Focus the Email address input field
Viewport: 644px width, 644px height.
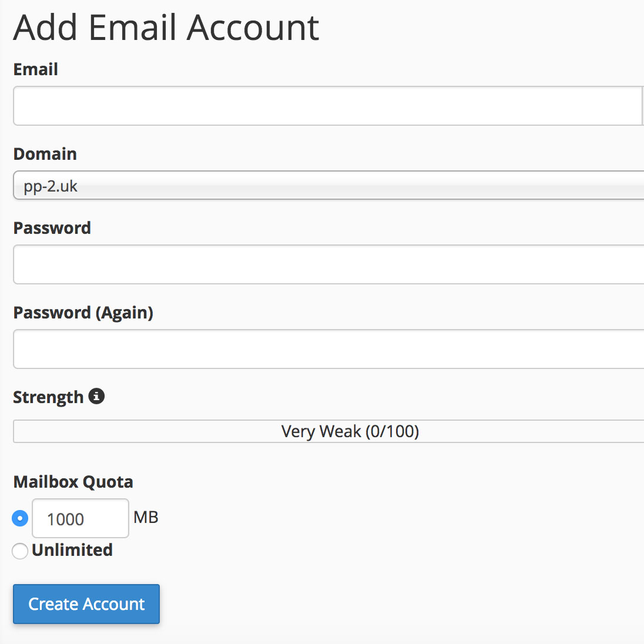tap(327, 106)
